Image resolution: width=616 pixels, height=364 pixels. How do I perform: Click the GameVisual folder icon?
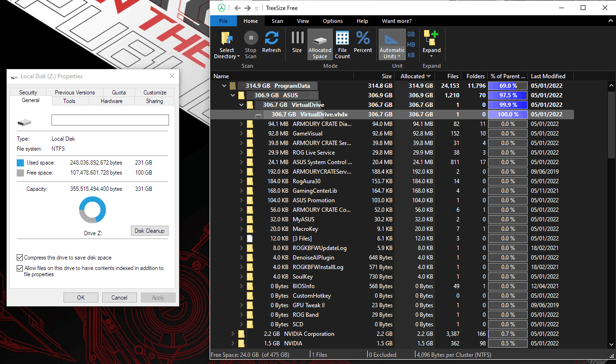pos(250,134)
